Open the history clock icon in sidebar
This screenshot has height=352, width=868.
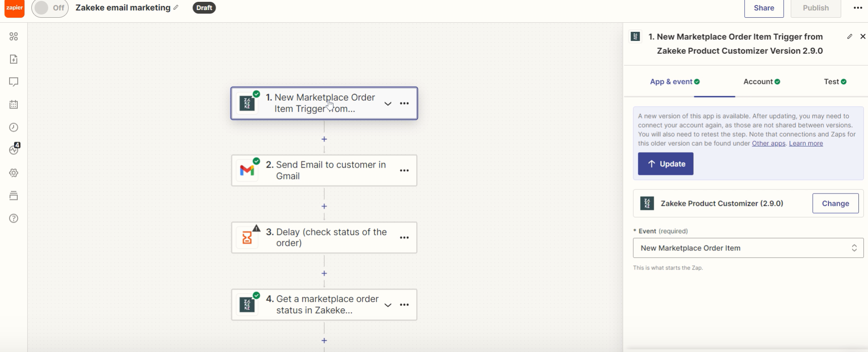tap(14, 128)
